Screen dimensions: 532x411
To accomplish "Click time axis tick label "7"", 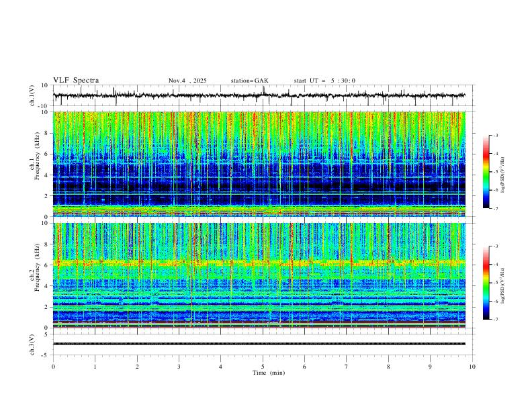I will pyautogui.click(x=347, y=367).
